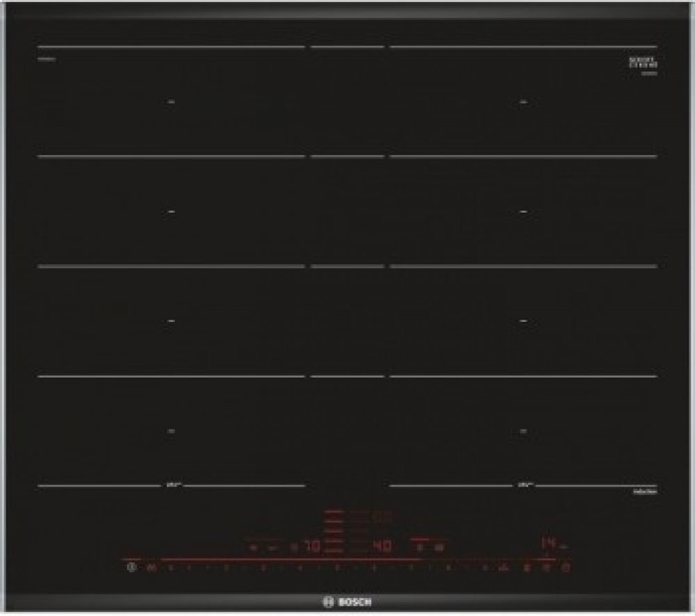695x616 pixels.
Task: Tap the keep-warm icon right of the level scale
Action: (504, 569)
